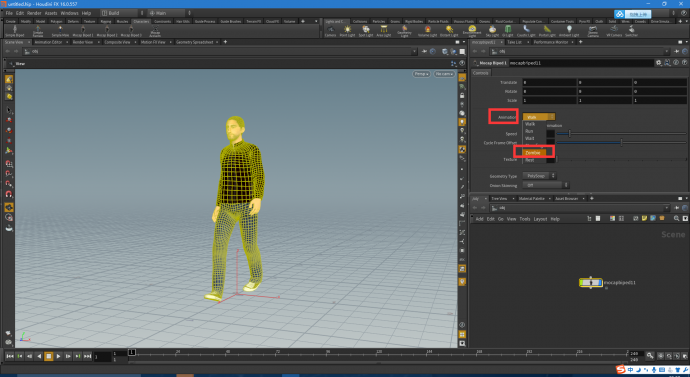Image resolution: width=690 pixels, height=377 pixels.
Task: Choose Rest from Animation dropdown list
Action: click(529, 160)
